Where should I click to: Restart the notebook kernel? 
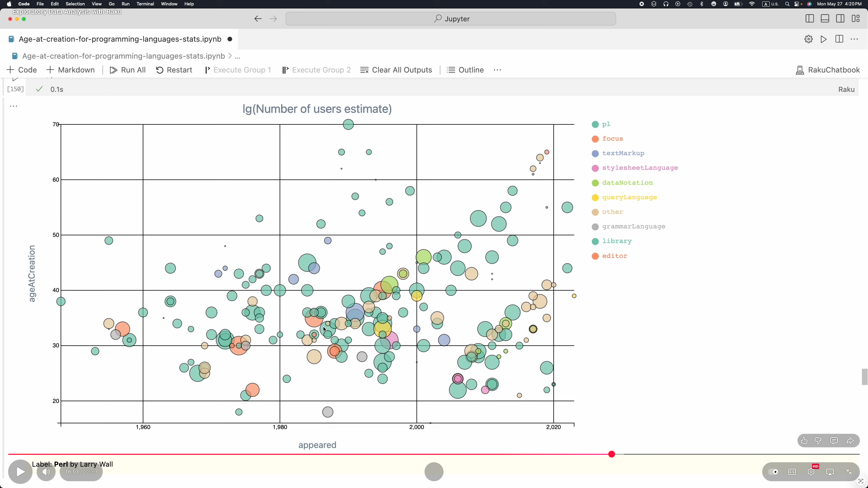(174, 70)
